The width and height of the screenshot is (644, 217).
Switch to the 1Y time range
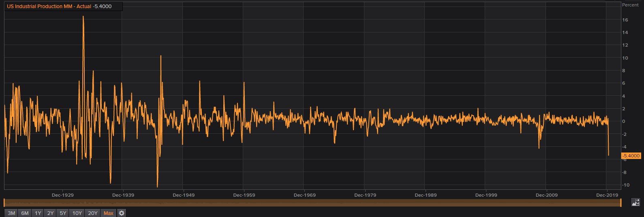click(x=38, y=213)
